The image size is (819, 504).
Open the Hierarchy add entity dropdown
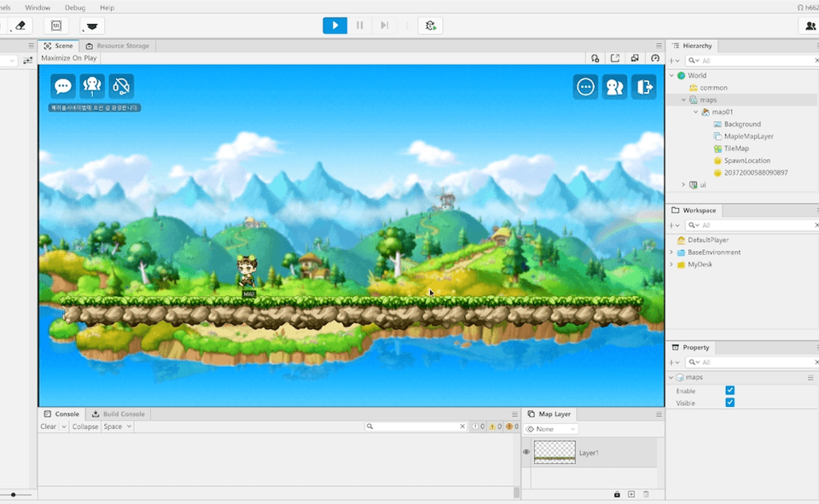pos(674,61)
